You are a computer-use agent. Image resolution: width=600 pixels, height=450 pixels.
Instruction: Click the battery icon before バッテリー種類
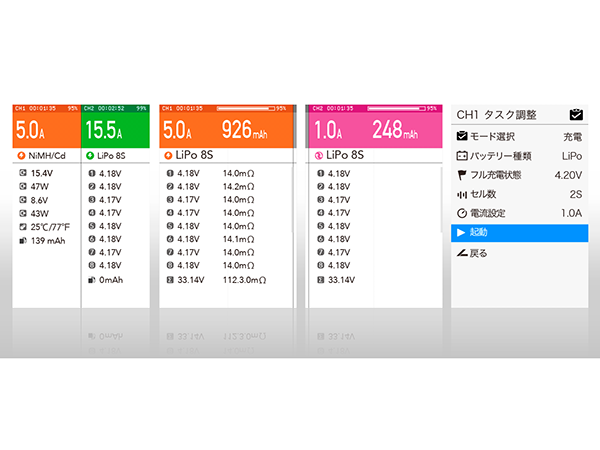point(462,155)
